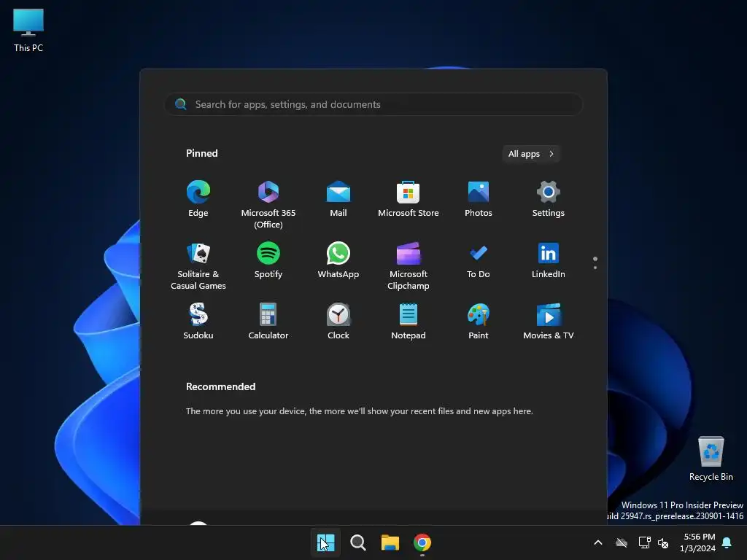
Task: Select Recycle Bin desktop icon
Action: pyautogui.click(x=711, y=458)
